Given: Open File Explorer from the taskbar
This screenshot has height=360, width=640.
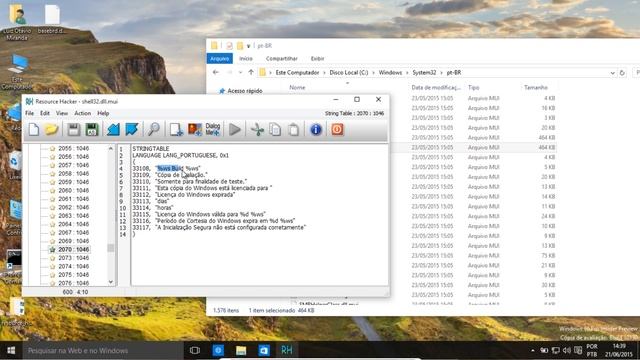Looking at the screenshot, I should click(241, 350).
